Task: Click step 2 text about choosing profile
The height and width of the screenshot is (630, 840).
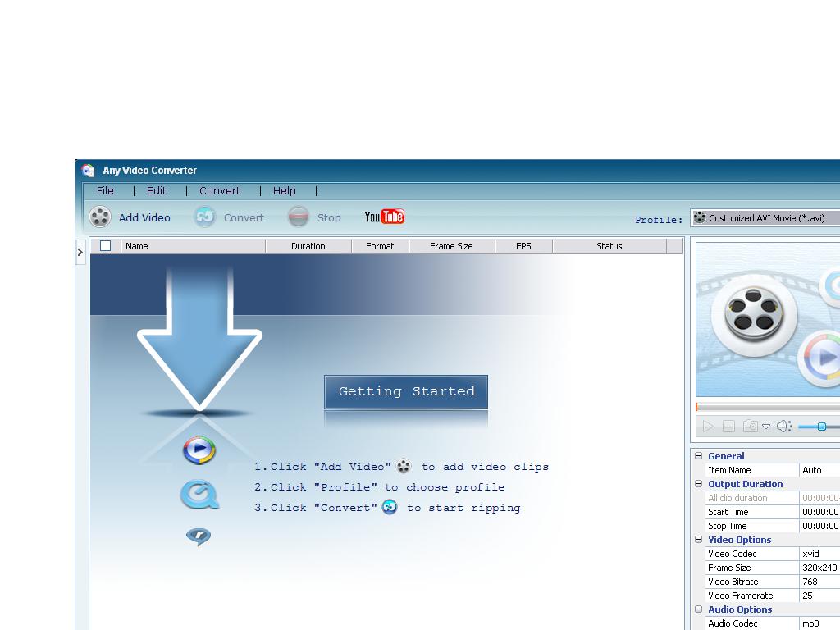Action: (x=379, y=487)
